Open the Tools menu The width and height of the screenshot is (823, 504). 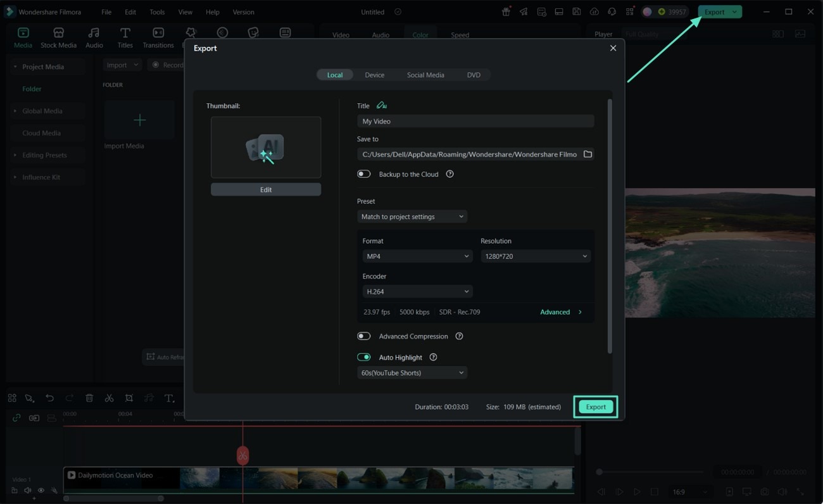[x=157, y=12]
